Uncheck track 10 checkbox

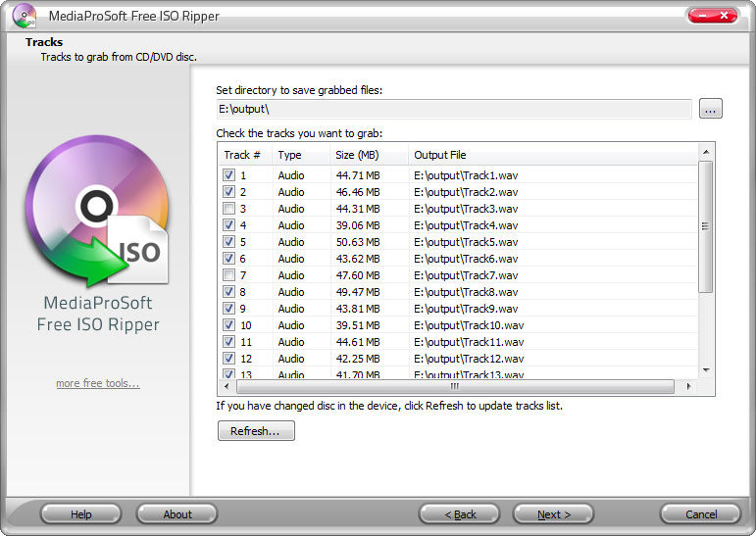[x=229, y=325]
